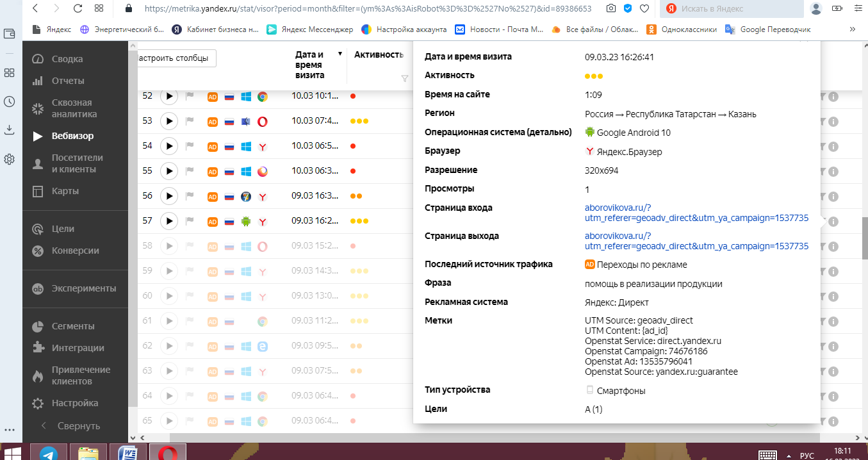This screenshot has width=868, height=460.
Task: Add the page to bookmarks with heart icon
Action: pos(644,9)
